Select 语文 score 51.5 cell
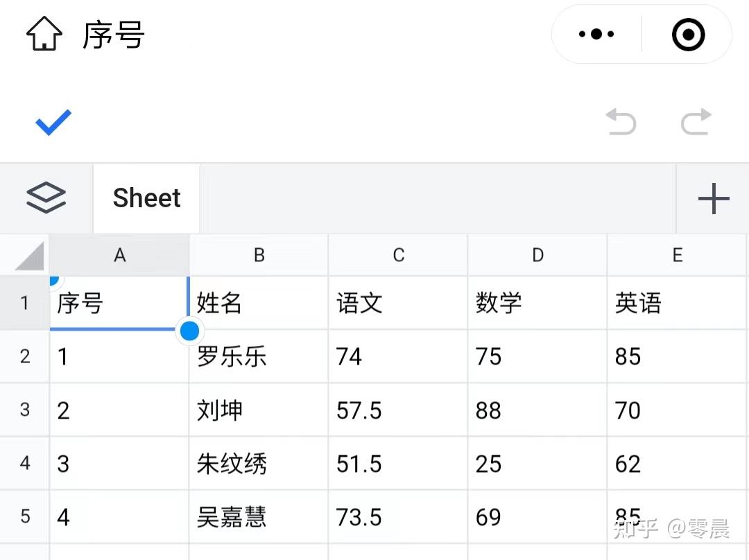Screen dimensions: 749x560 coord(398,463)
